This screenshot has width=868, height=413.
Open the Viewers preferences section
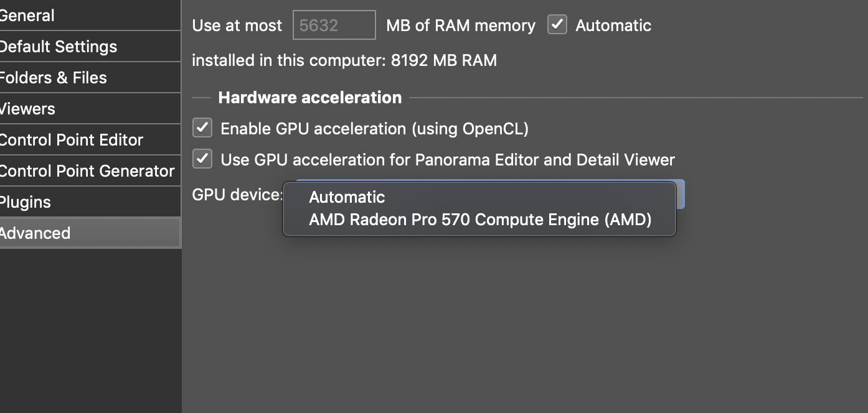coord(29,109)
